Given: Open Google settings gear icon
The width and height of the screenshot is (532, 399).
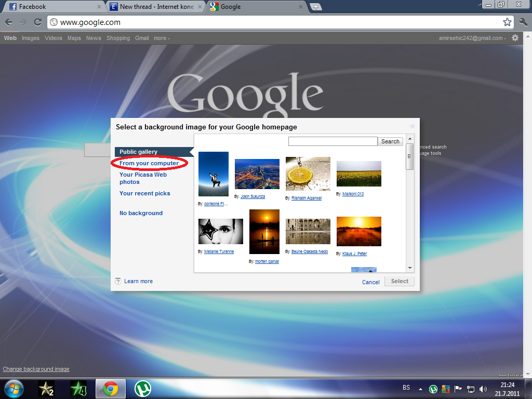Looking at the screenshot, I should (x=515, y=38).
